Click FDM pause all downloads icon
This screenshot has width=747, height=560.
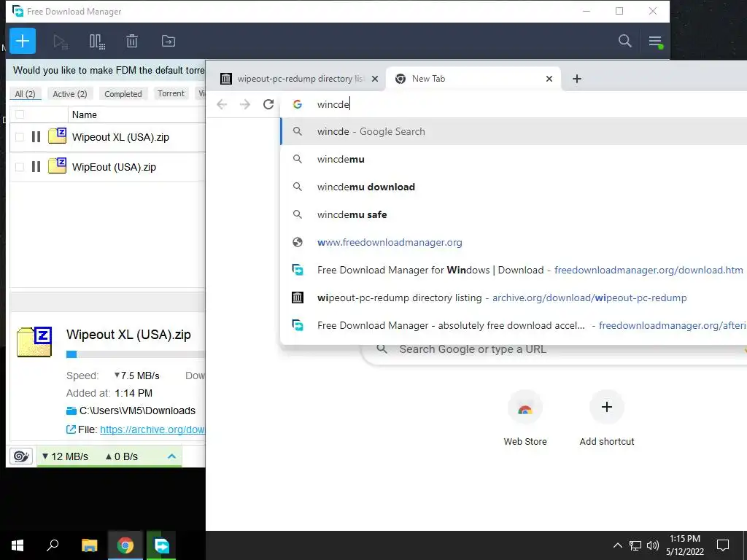[97, 42]
